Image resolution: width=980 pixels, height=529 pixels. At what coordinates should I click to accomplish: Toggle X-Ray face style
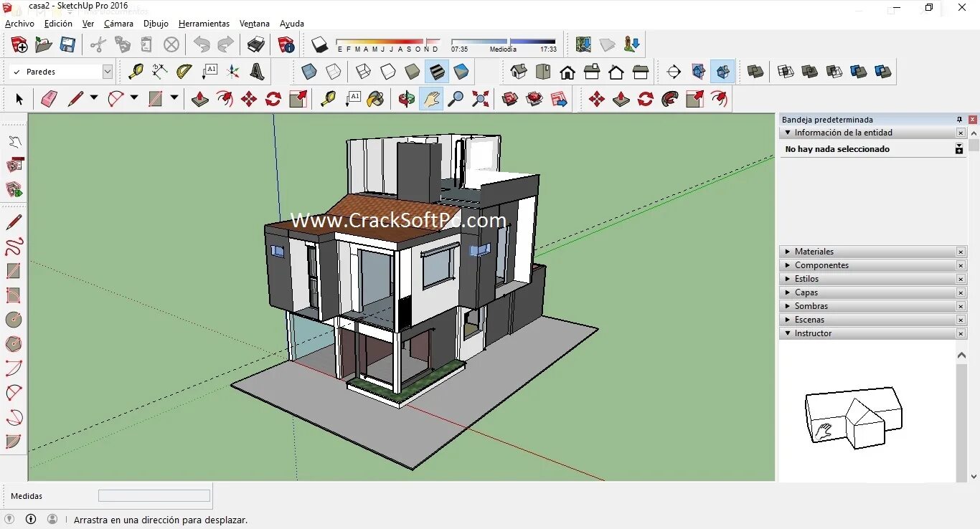[309, 72]
